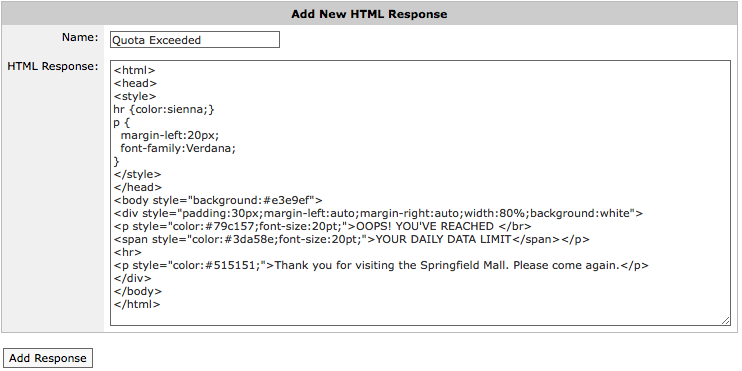Image resolution: width=742 pixels, height=371 pixels.
Task: Click the final </html> line in textarea
Action: (x=137, y=304)
